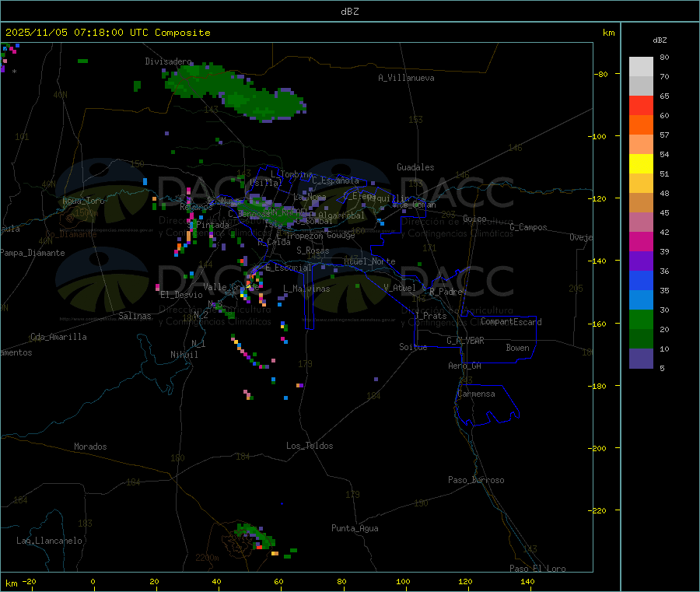Image resolution: width=700 pixels, height=592 pixels.
Task: Select the red 60 dBZ legend swatch
Action: point(641,105)
